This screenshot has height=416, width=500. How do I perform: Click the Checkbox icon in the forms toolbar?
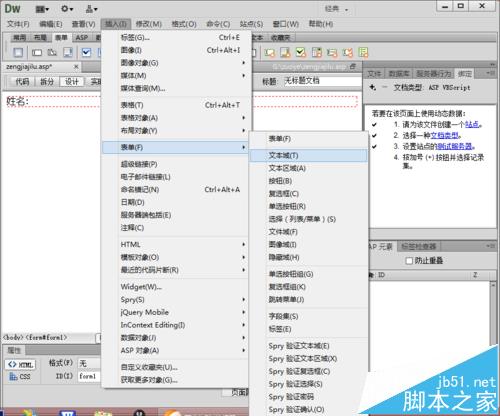pos(86,52)
